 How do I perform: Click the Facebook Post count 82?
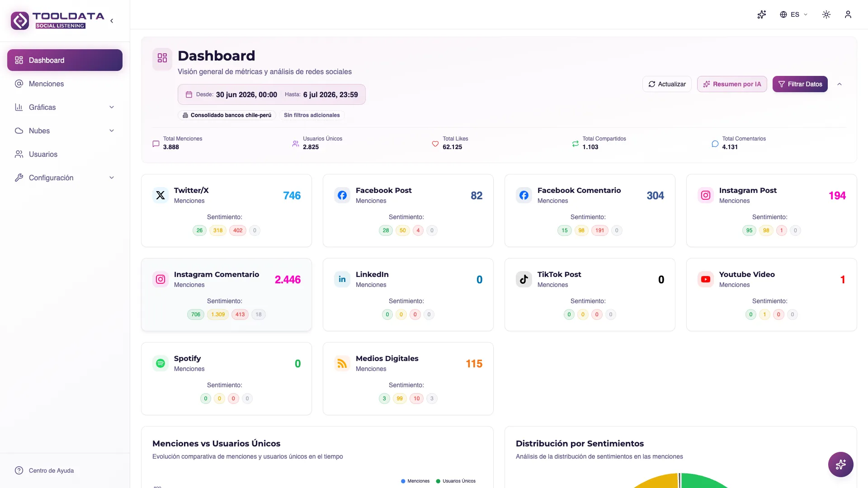point(476,196)
